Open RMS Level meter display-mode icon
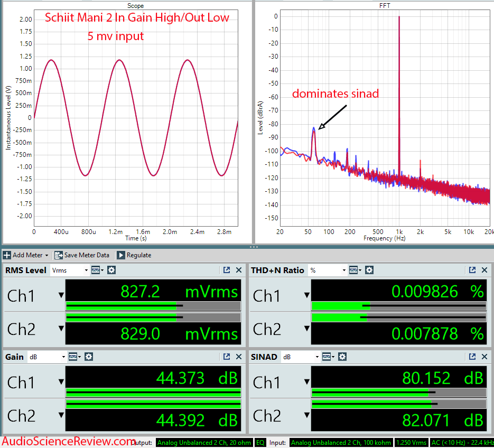Screen dimensions: 494x448 (x=97, y=270)
